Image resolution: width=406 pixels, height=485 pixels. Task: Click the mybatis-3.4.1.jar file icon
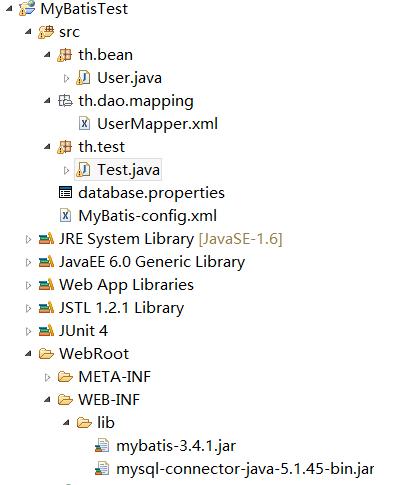[x=102, y=446]
